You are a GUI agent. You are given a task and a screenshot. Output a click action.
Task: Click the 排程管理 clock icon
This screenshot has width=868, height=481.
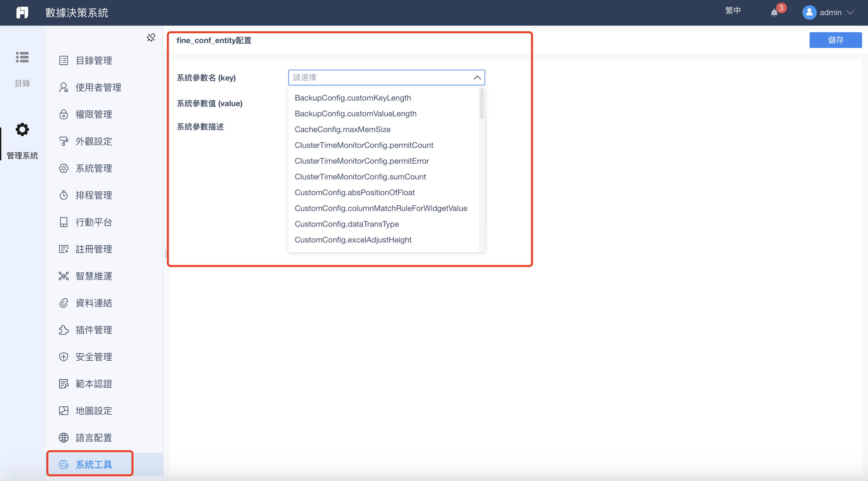pos(64,195)
